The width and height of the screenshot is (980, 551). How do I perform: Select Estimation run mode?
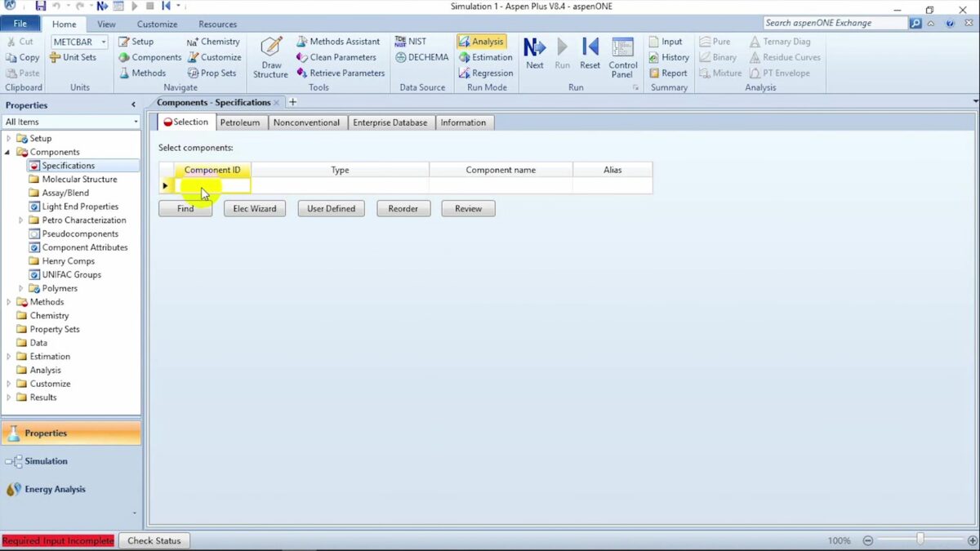(x=485, y=57)
